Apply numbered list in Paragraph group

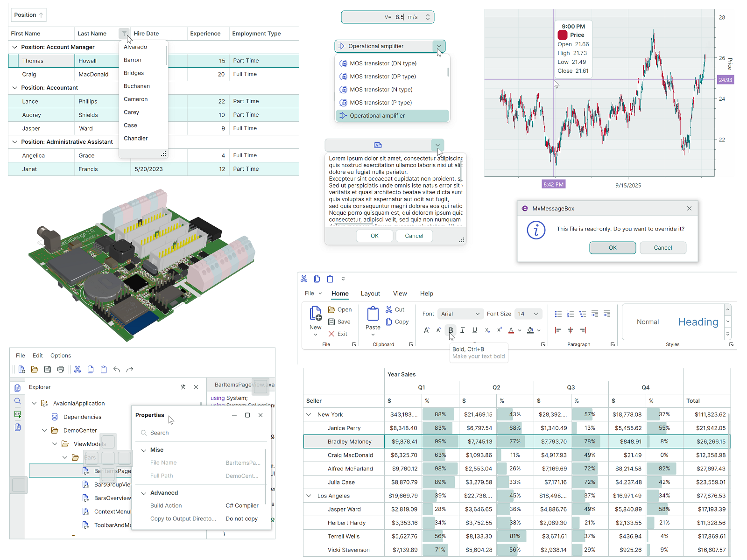click(x=570, y=314)
